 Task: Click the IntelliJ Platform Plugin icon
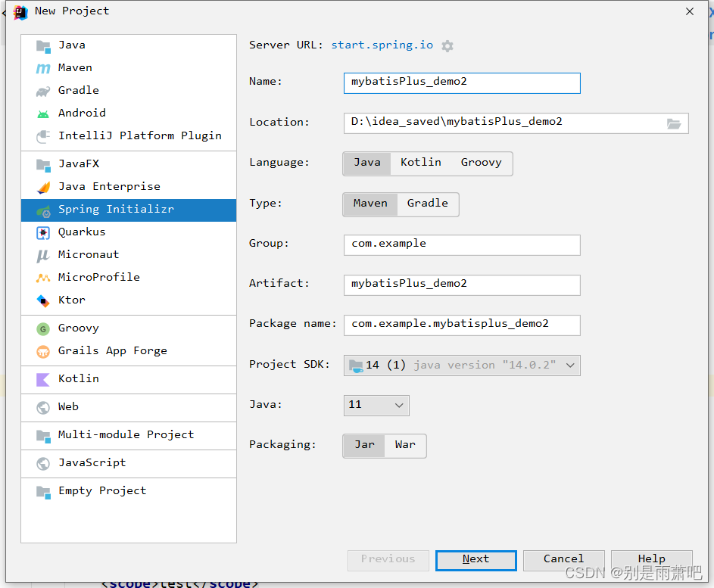(x=43, y=136)
